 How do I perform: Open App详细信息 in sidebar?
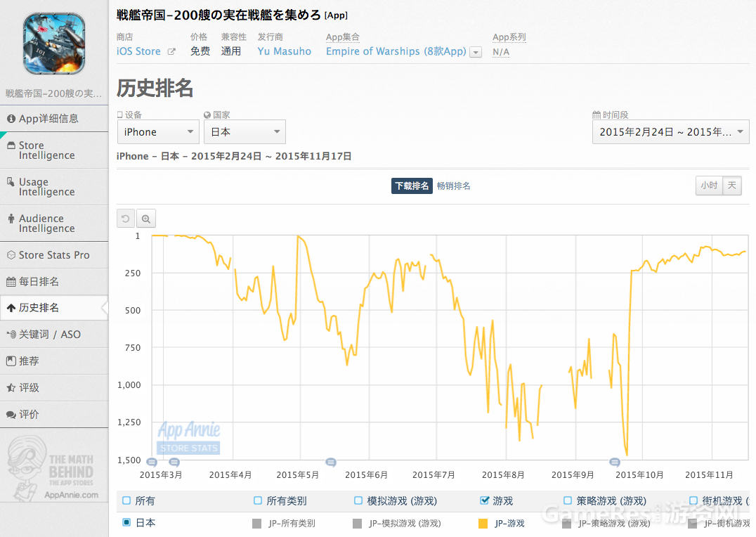tap(54, 119)
